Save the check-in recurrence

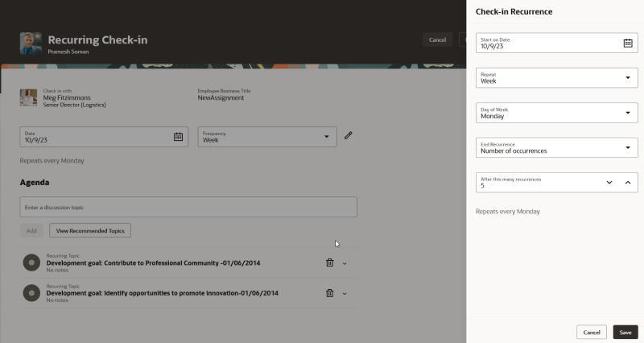point(625,333)
